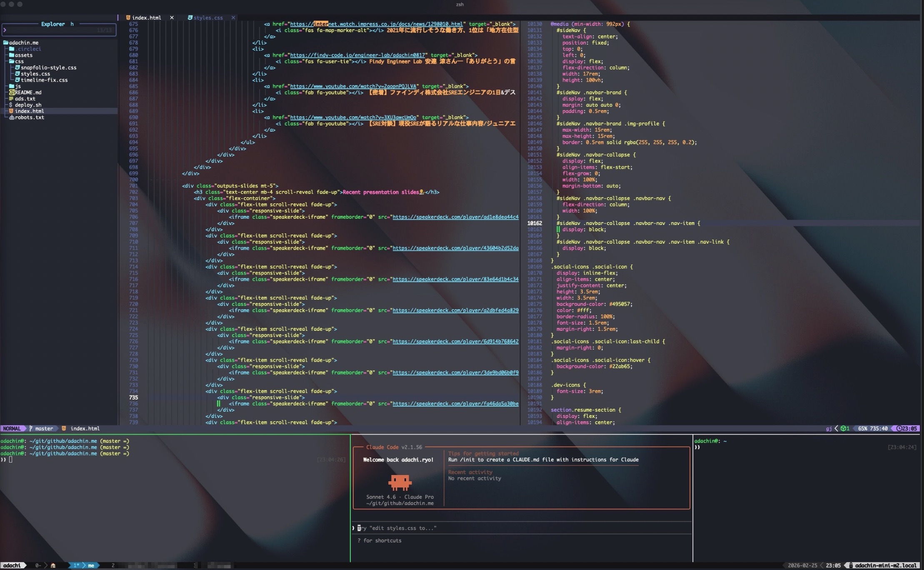The image size is (924, 570).
Task: Close the styles.css tab
Action: [233, 17]
